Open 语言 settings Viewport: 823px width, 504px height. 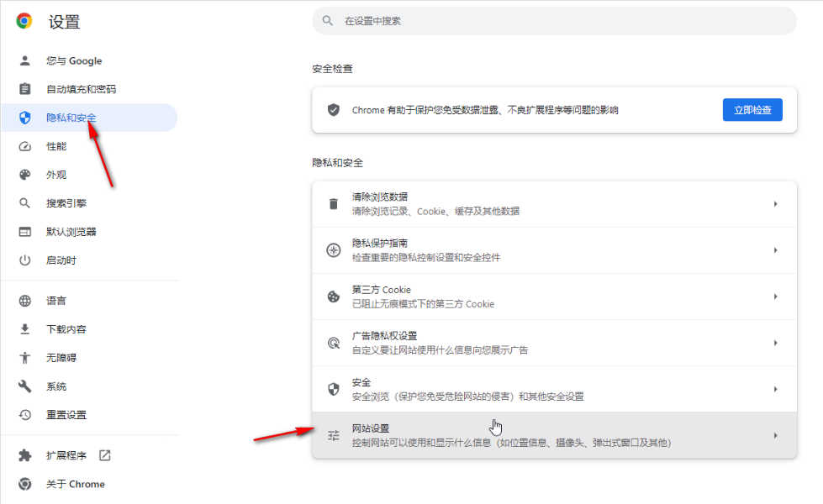[x=56, y=301]
